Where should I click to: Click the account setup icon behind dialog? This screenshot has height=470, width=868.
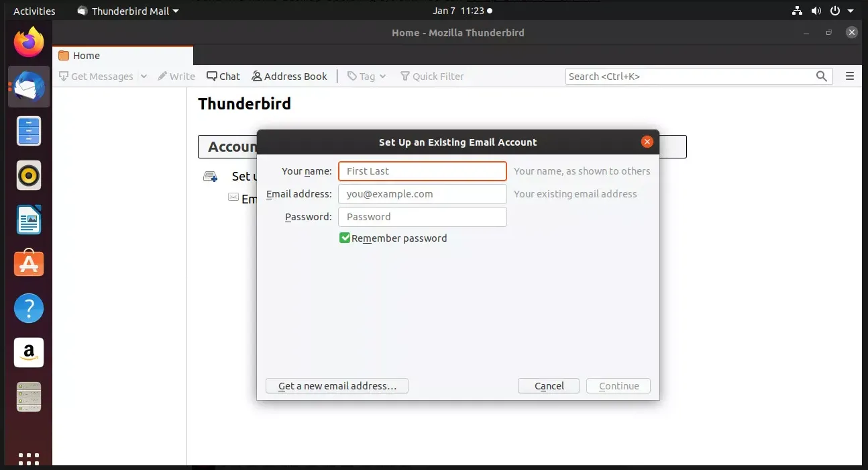[210, 177]
